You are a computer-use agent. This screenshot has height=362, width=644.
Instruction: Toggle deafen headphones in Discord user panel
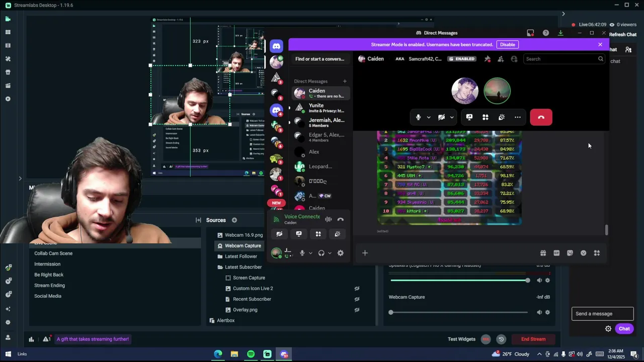tap(321, 253)
